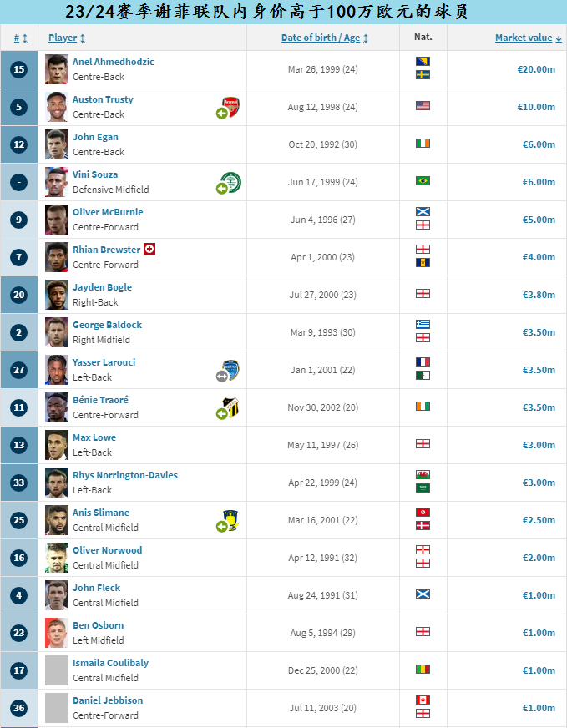Click Ireland flag in John Egan's row
The width and height of the screenshot is (567, 728).
[x=423, y=144]
